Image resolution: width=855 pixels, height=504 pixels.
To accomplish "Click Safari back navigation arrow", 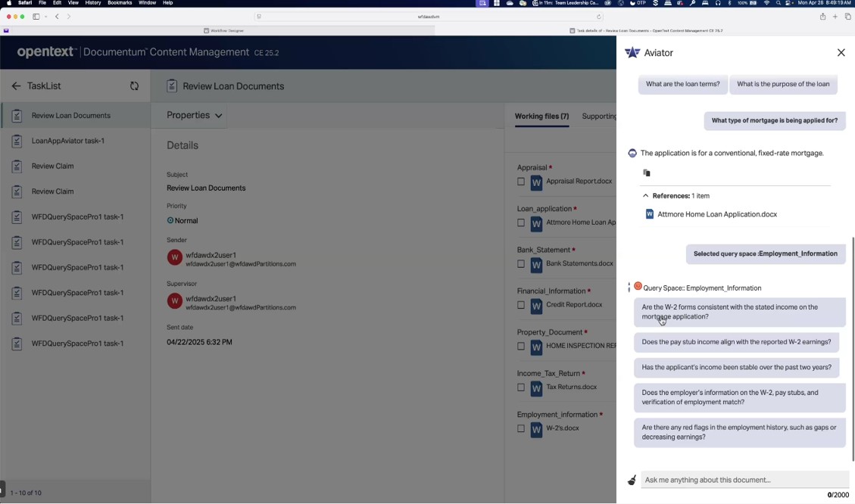I will click(x=57, y=17).
